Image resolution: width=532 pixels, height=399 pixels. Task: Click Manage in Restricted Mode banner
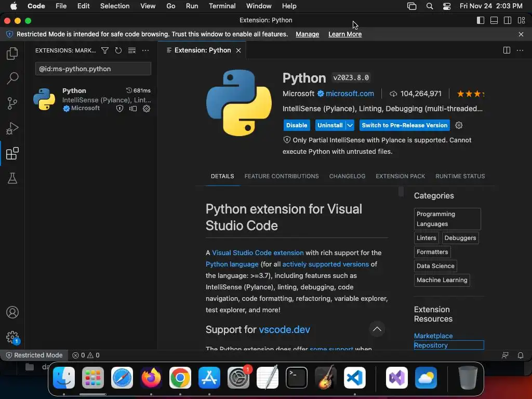[x=308, y=34]
